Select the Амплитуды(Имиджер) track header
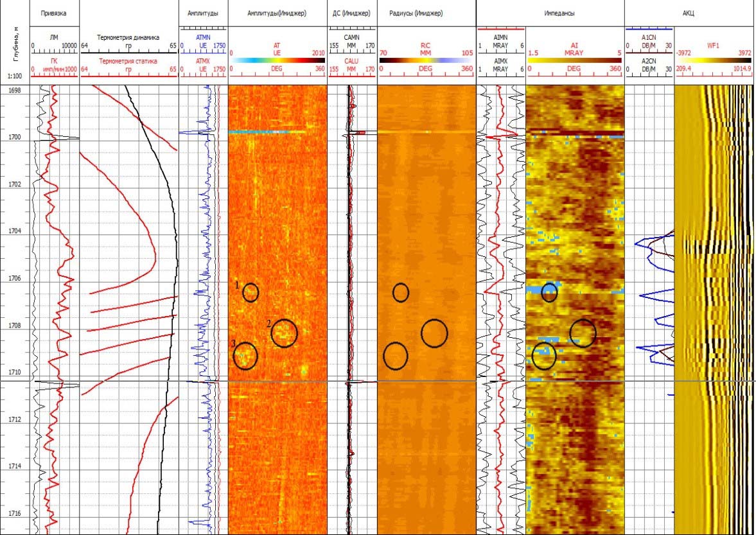The height and width of the screenshot is (535, 756). pyautogui.click(x=277, y=13)
